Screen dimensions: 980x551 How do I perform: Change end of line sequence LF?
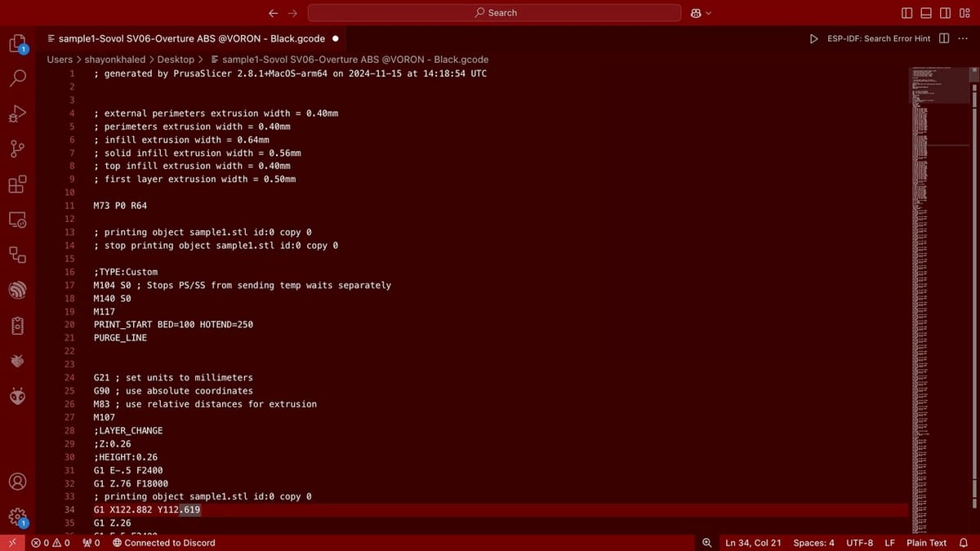click(x=889, y=543)
